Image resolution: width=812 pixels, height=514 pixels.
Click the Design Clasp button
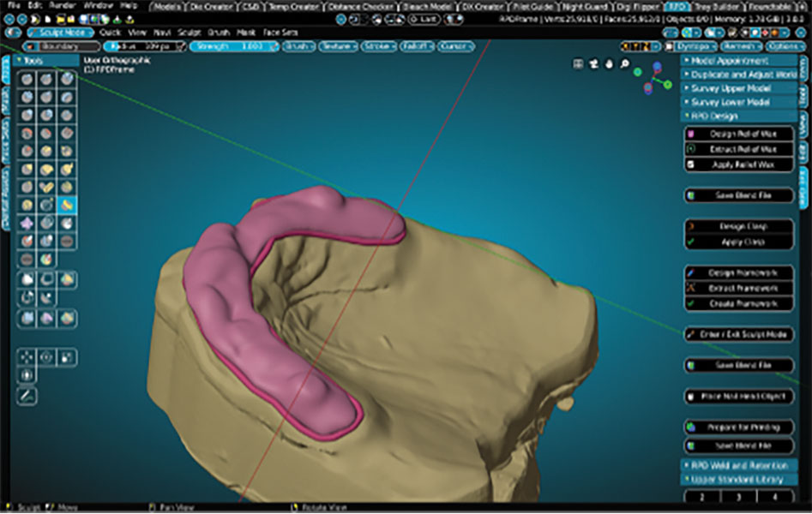[x=739, y=226]
